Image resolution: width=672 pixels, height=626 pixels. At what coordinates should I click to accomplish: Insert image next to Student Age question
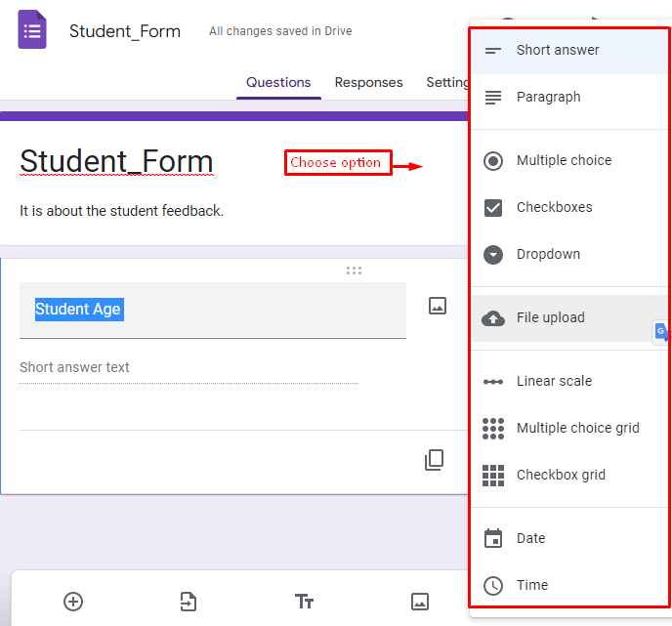pos(438,306)
